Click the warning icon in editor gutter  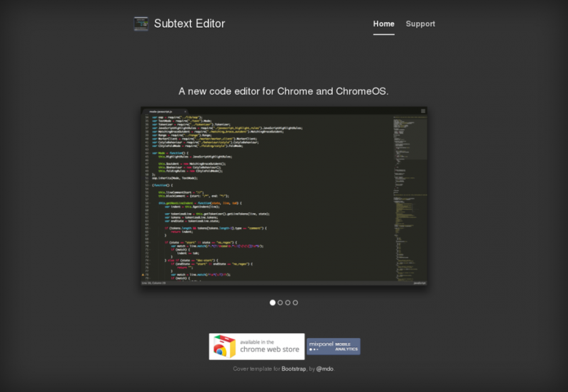point(143,275)
